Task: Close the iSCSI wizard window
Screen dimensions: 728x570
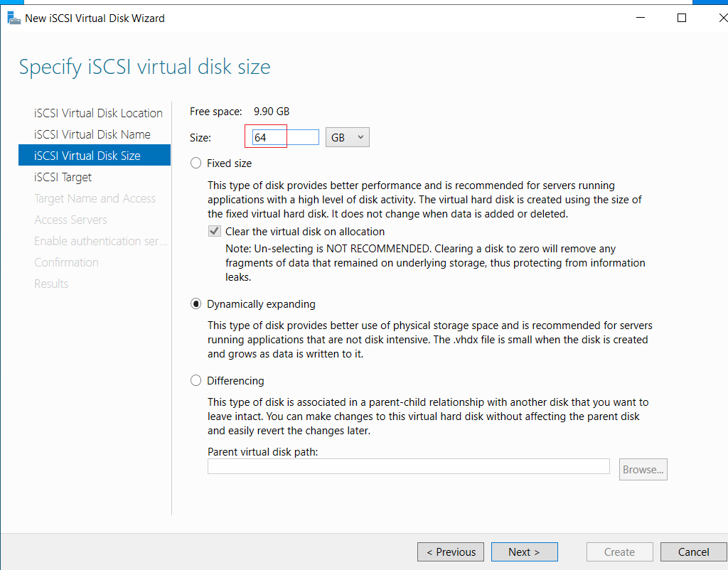Action: point(723,18)
